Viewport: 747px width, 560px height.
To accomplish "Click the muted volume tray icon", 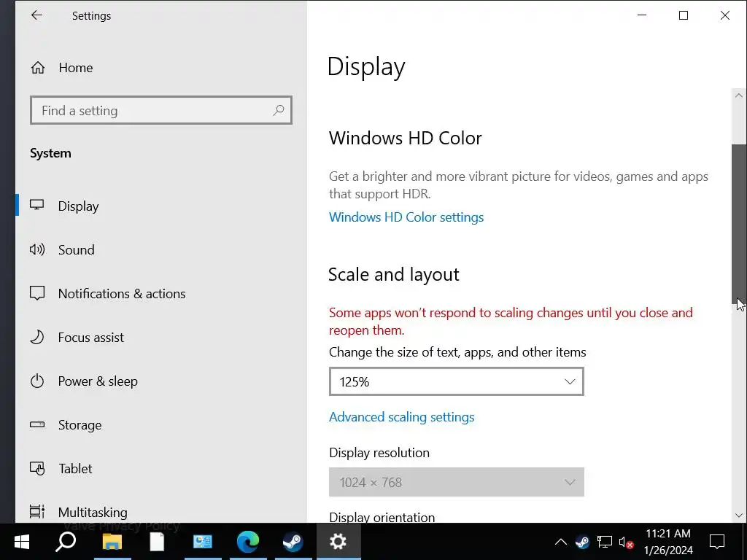I will [626, 542].
